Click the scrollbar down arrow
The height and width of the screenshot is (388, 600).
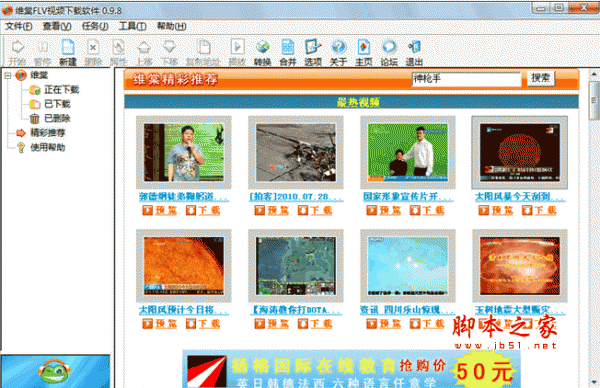(x=594, y=383)
